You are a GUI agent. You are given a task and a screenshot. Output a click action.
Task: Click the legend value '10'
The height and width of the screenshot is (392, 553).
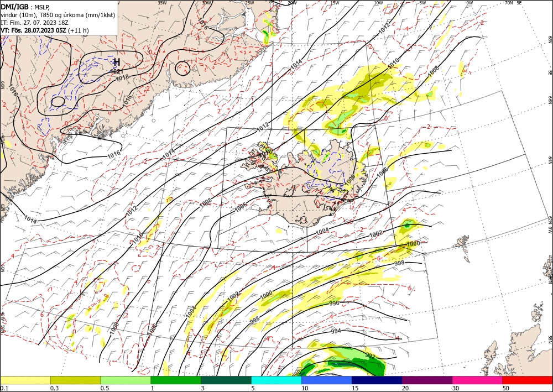[305, 388]
